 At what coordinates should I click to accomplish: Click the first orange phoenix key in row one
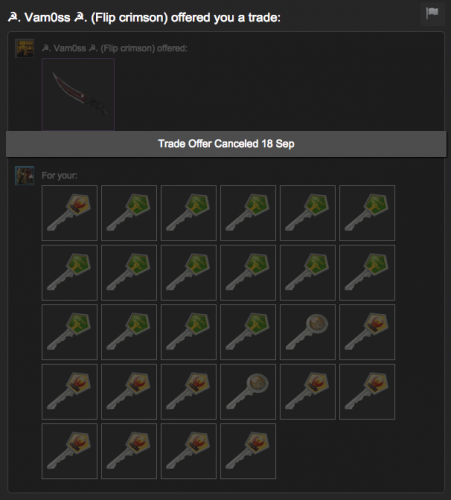pos(70,213)
